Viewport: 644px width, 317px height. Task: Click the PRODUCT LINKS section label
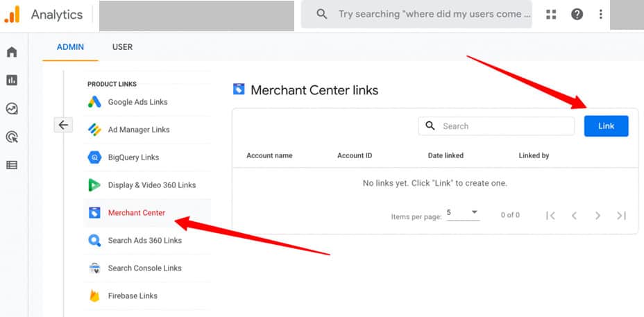[112, 84]
